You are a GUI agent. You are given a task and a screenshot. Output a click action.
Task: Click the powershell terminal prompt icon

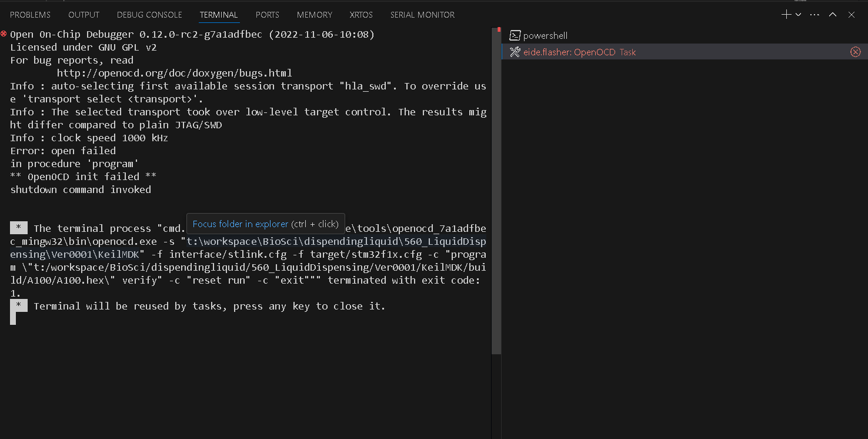515,36
